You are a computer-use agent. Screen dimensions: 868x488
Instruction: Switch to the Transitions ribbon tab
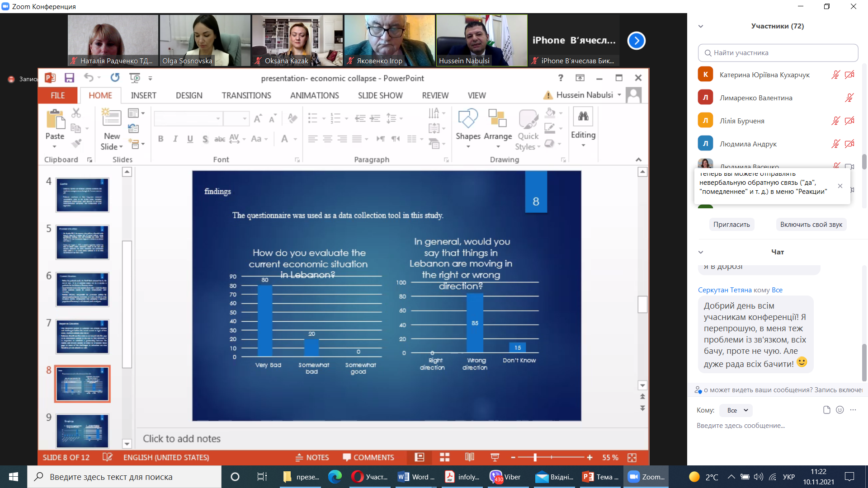[246, 95]
